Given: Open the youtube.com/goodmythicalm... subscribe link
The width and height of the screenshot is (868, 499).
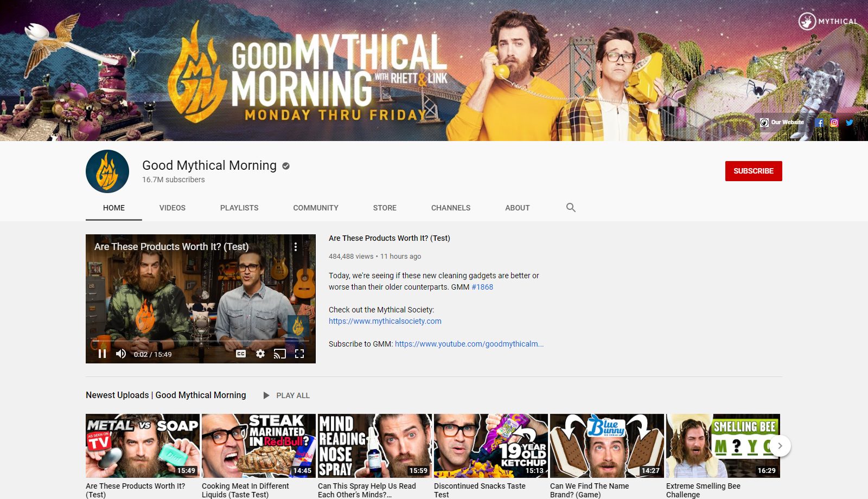Looking at the screenshot, I should (x=469, y=344).
